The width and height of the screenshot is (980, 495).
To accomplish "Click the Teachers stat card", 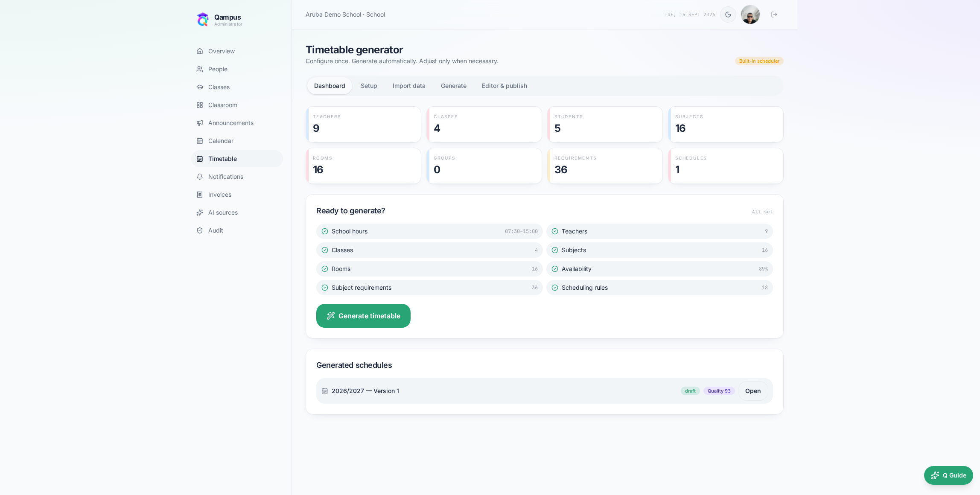I will tap(363, 124).
